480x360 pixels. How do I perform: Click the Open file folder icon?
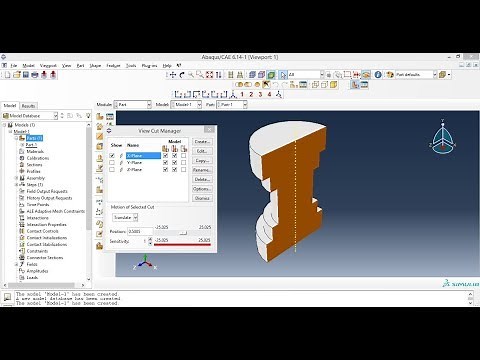click(17, 75)
